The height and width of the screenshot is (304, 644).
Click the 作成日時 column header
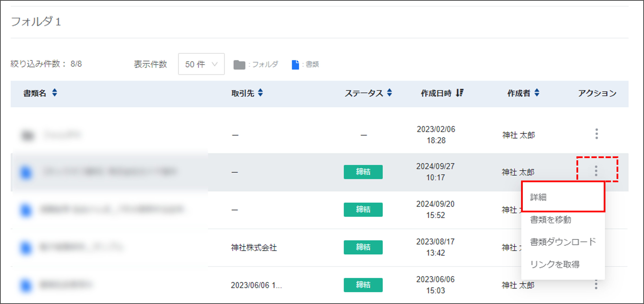(436, 93)
